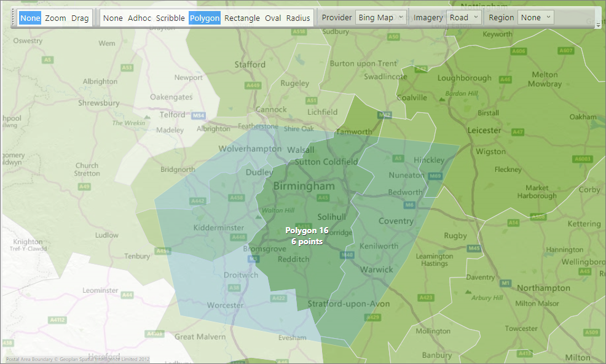
Task: Activate the Polygon selection tool
Action: (x=205, y=18)
